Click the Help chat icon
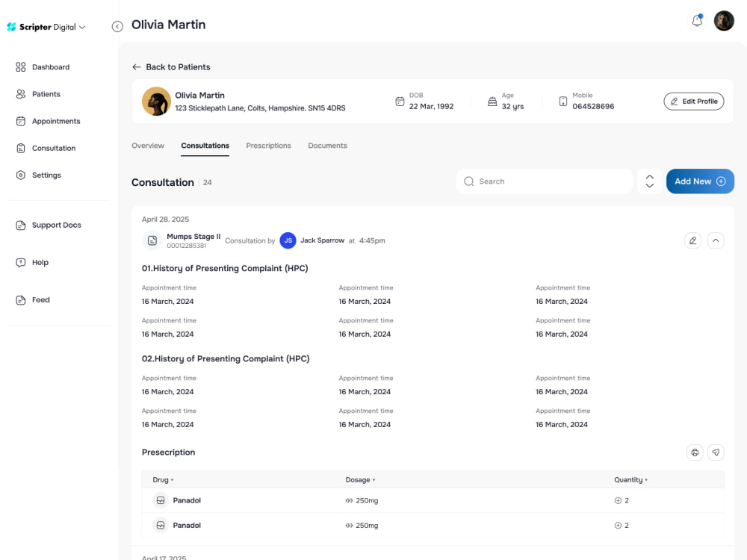Viewport: 747px width, 560px height. pyautogui.click(x=20, y=262)
